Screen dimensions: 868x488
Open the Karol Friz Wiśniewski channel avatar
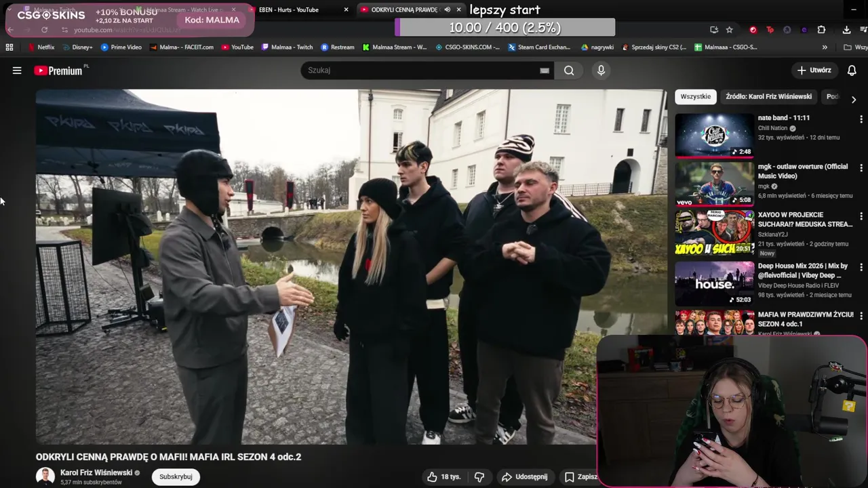click(45, 476)
